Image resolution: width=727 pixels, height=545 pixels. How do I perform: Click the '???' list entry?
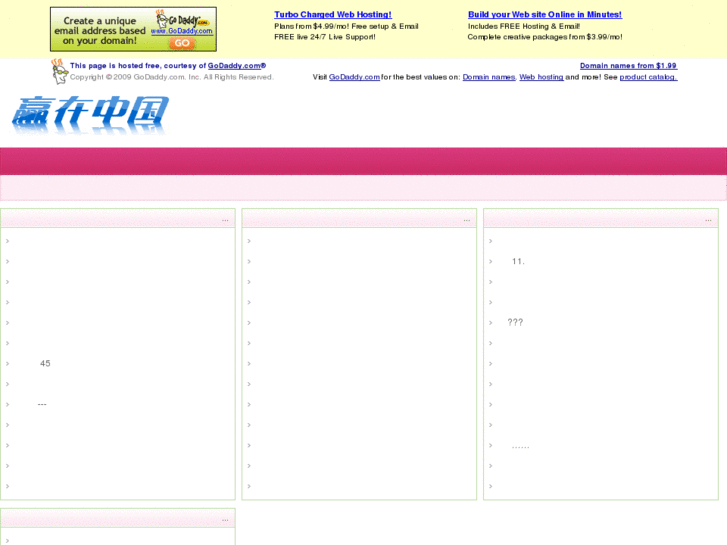tap(515, 322)
